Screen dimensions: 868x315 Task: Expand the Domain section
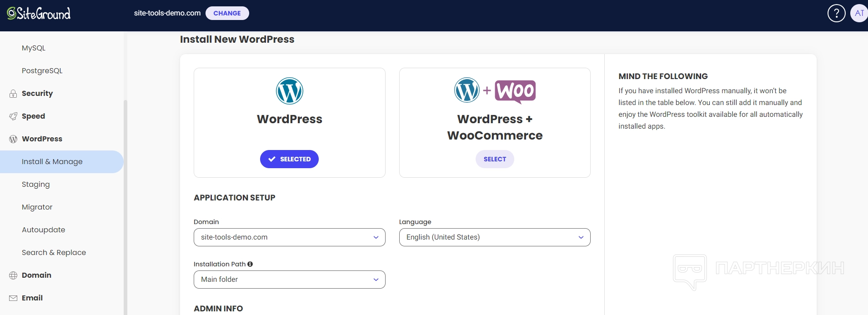pos(37,275)
